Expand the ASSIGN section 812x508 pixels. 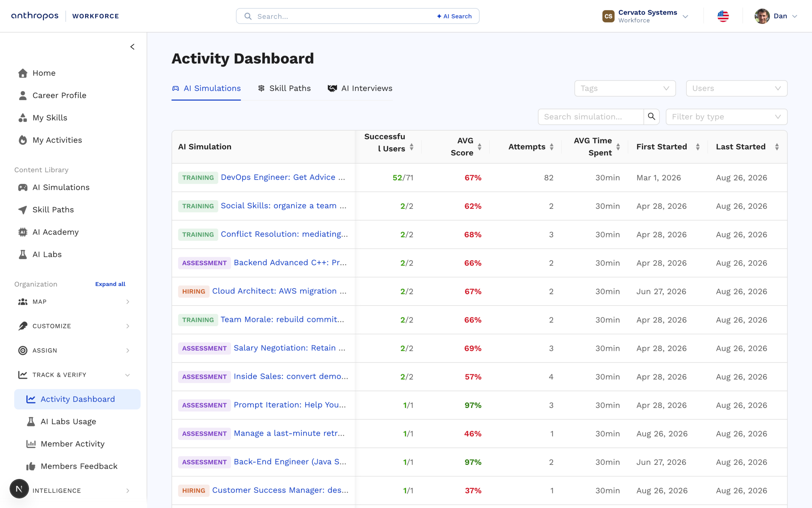(x=74, y=351)
